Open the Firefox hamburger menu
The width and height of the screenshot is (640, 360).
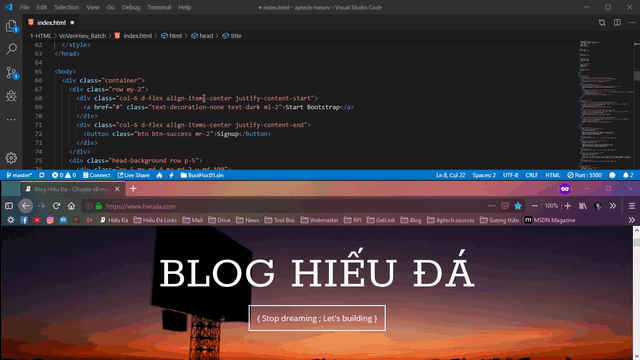pyautogui.click(x=632, y=206)
